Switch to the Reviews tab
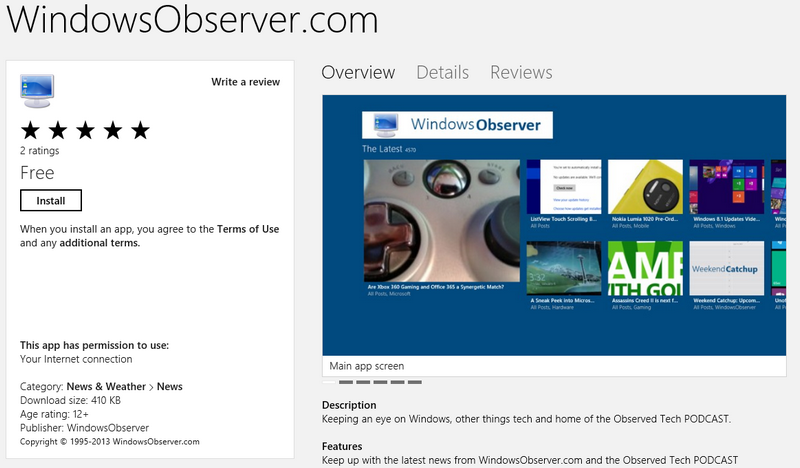Screen dimensions: 800x468 (x=521, y=72)
